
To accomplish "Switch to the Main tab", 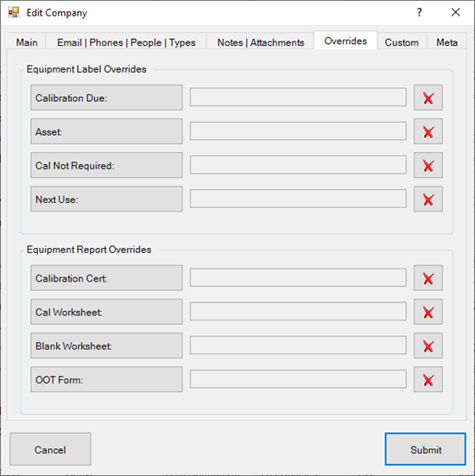I will click(27, 42).
